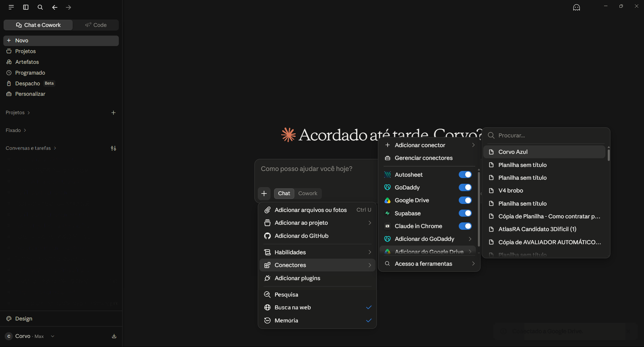Expand the Habilidades submenu arrow

click(369, 252)
